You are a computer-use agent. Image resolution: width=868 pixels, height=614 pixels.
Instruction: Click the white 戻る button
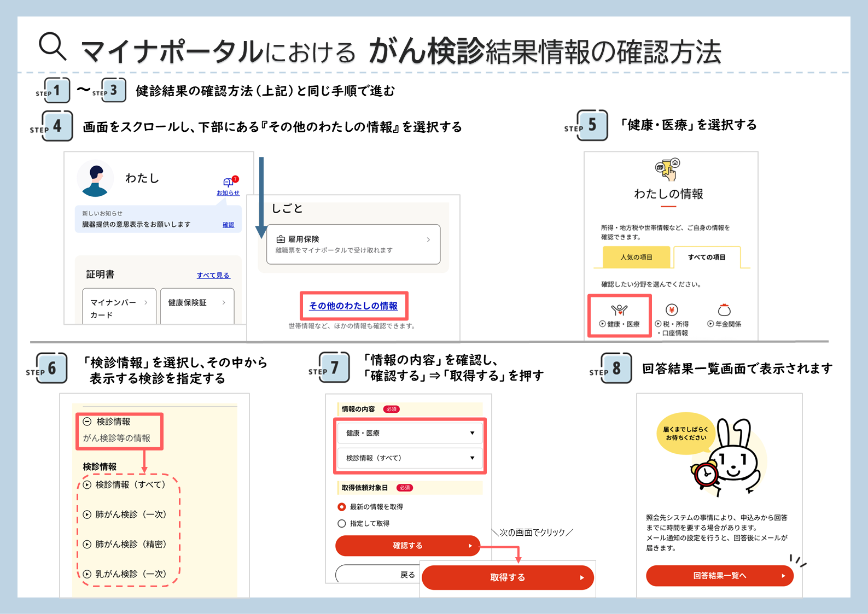click(378, 574)
